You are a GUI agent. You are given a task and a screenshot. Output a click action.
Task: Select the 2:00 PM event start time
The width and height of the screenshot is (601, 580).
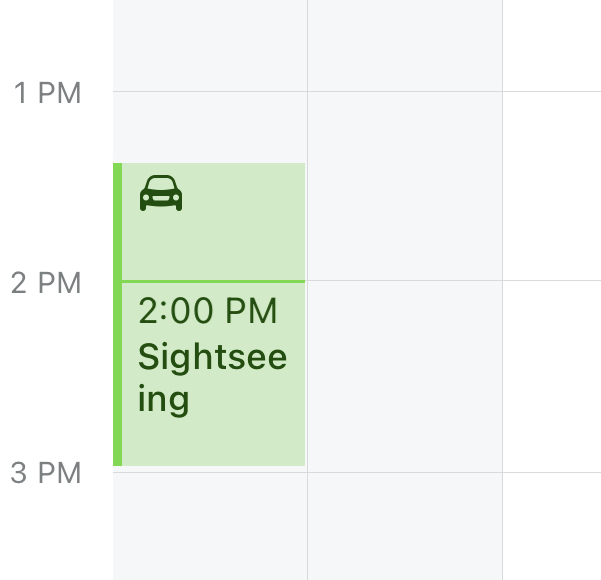point(207,311)
